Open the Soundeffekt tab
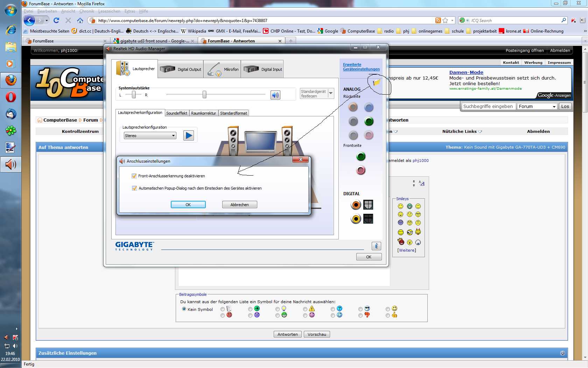The image size is (588, 368). pyautogui.click(x=177, y=113)
